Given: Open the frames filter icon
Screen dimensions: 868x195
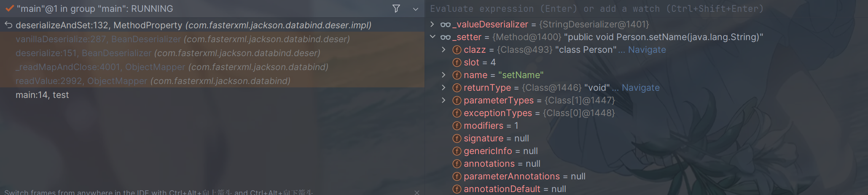Looking at the screenshot, I should (x=396, y=8).
